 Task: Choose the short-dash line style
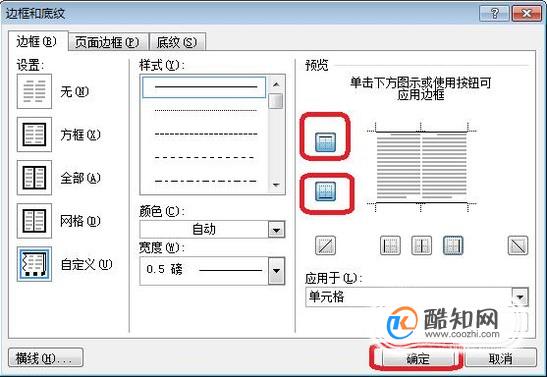[206, 134]
